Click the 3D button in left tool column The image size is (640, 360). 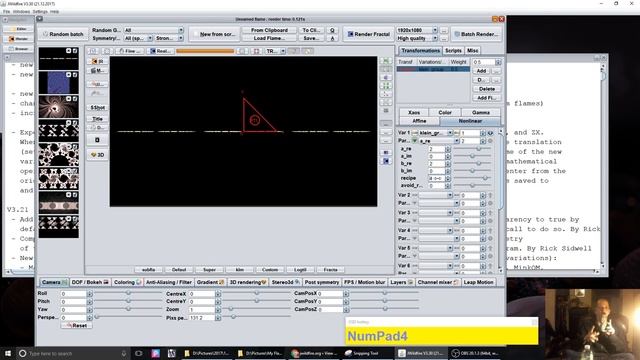pyautogui.click(x=98, y=155)
